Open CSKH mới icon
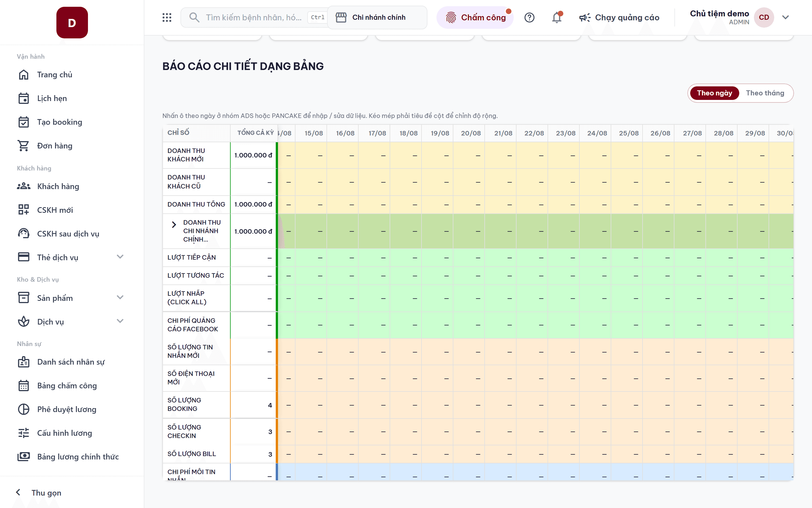Image resolution: width=812 pixels, height=508 pixels. point(23,210)
